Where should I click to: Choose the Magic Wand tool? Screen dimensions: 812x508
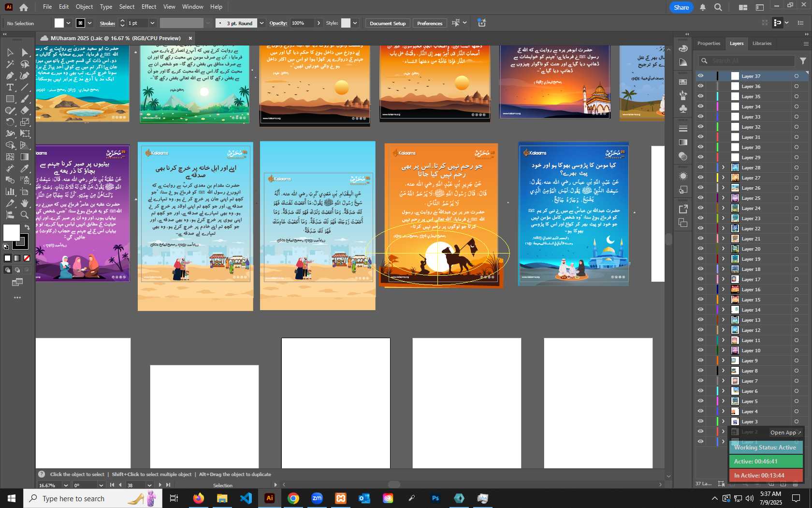coord(10,64)
